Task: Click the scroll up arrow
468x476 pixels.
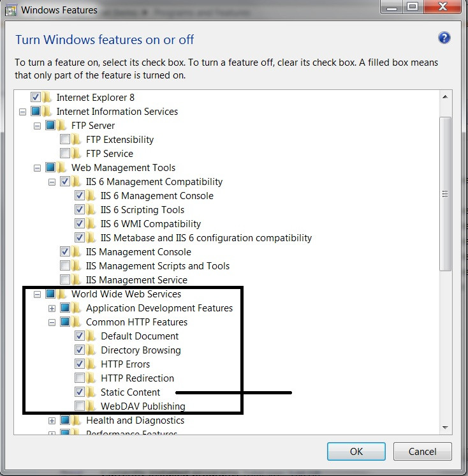Action: pos(445,97)
